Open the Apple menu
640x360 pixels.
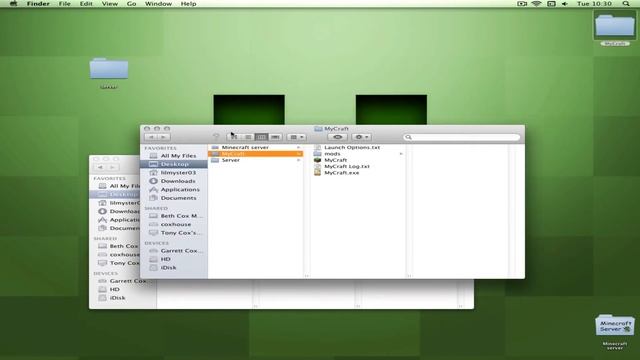point(13,4)
